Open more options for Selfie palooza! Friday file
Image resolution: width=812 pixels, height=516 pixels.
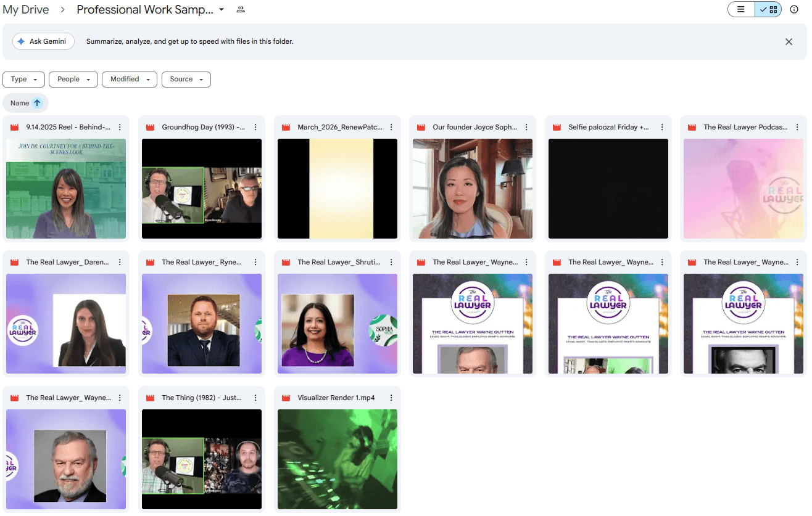[x=662, y=127]
